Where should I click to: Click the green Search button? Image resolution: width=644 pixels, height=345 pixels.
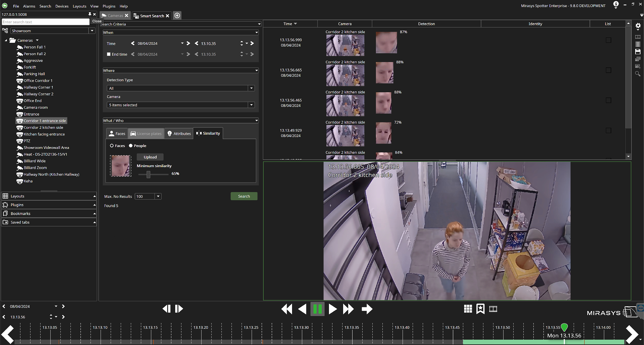[x=244, y=196]
